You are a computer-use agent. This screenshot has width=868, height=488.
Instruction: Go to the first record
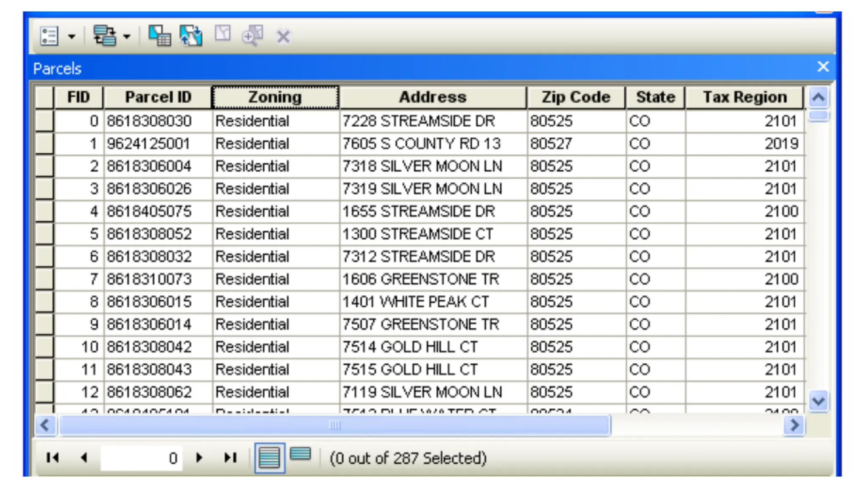click(x=53, y=457)
